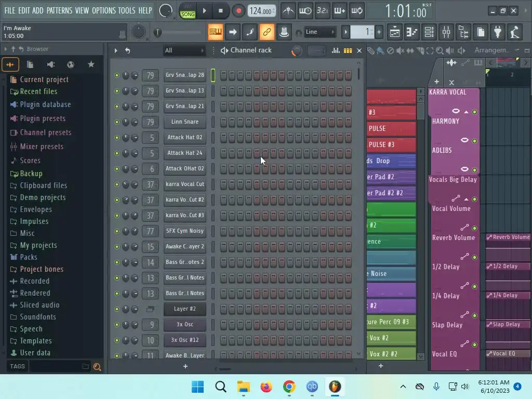Click the Channel rack undo arrow icon
Image resolution: width=532 pixels, height=399 pixels.
click(x=128, y=50)
